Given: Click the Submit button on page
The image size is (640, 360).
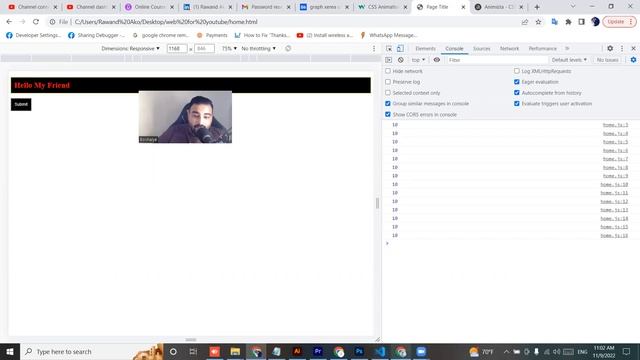Looking at the screenshot, I should (21, 104).
